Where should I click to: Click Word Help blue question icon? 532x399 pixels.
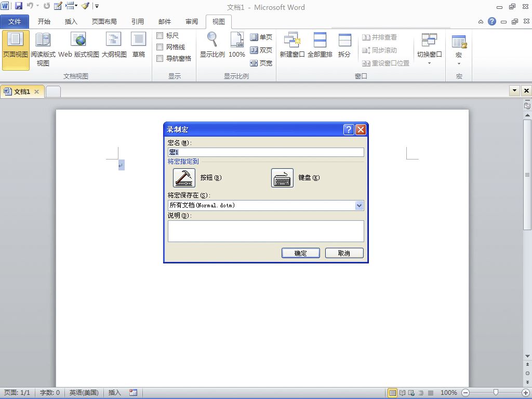(491, 21)
